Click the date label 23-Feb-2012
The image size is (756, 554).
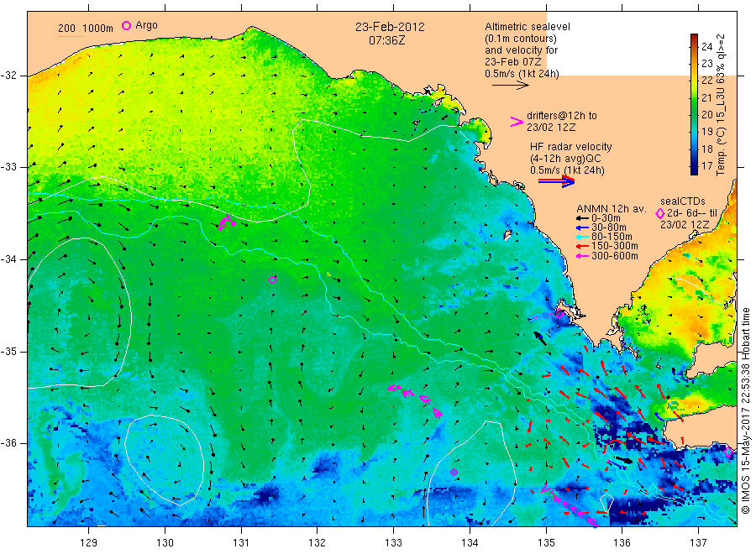(390, 27)
